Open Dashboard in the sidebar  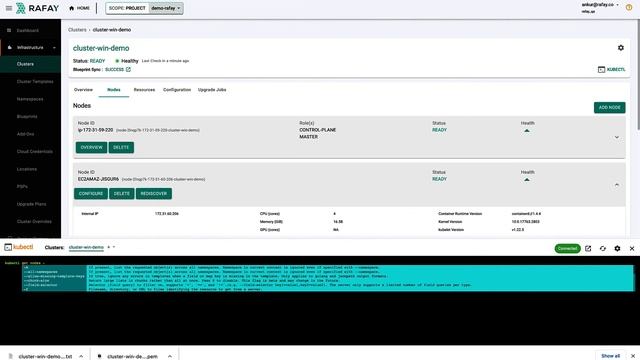point(27,31)
